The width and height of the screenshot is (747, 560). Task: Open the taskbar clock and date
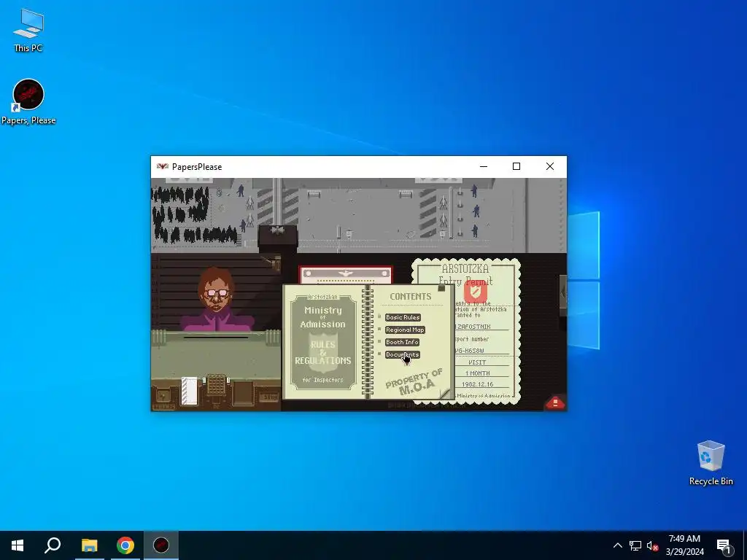click(684, 545)
